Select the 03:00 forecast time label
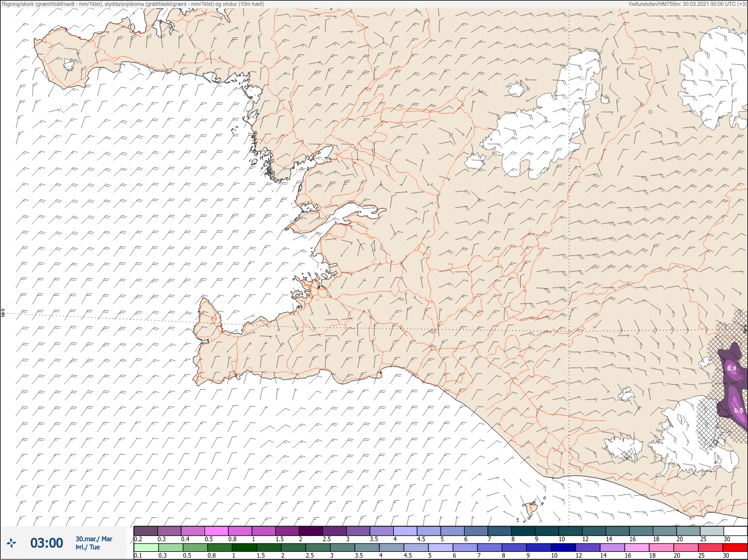The image size is (748, 560). (47, 543)
